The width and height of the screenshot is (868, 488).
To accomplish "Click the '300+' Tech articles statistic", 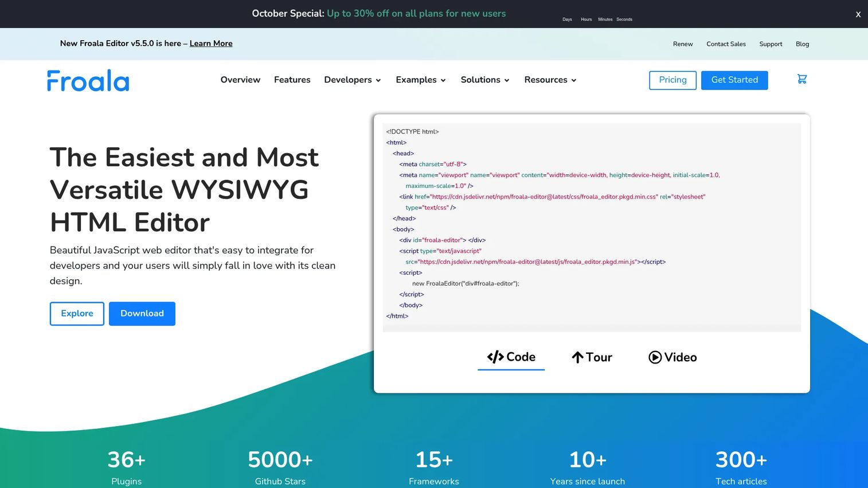I will coord(741,468).
